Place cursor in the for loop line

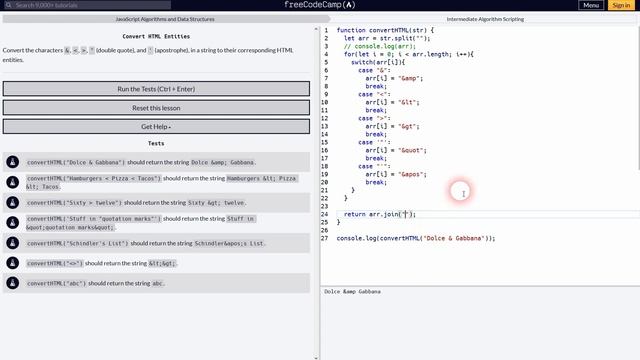coord(409,54)
